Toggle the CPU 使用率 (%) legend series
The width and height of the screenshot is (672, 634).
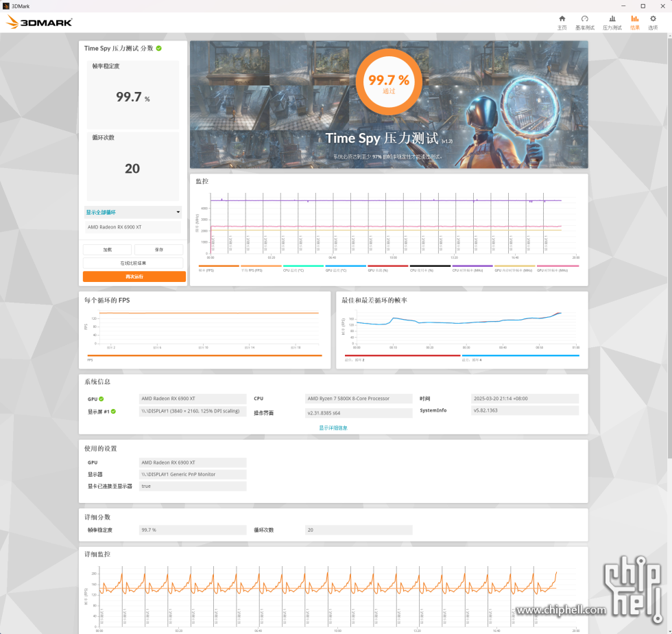[431, 268]
